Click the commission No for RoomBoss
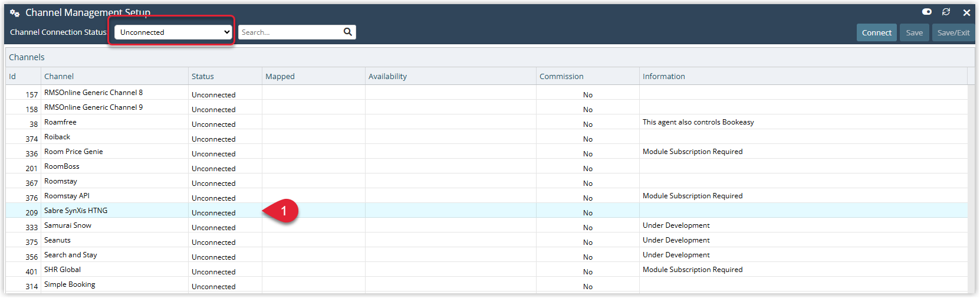This screenshot has height=298, width=980. pos(588,168)
